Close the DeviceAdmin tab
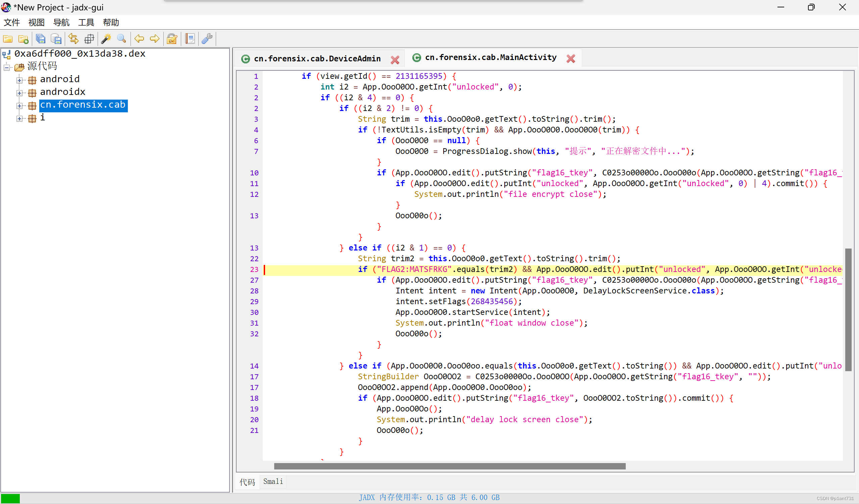 395,60
